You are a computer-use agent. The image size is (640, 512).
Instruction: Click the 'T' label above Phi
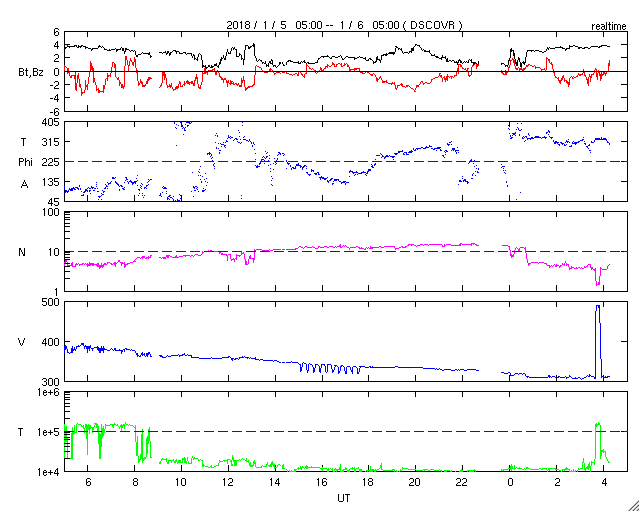(x=23, y=142)
